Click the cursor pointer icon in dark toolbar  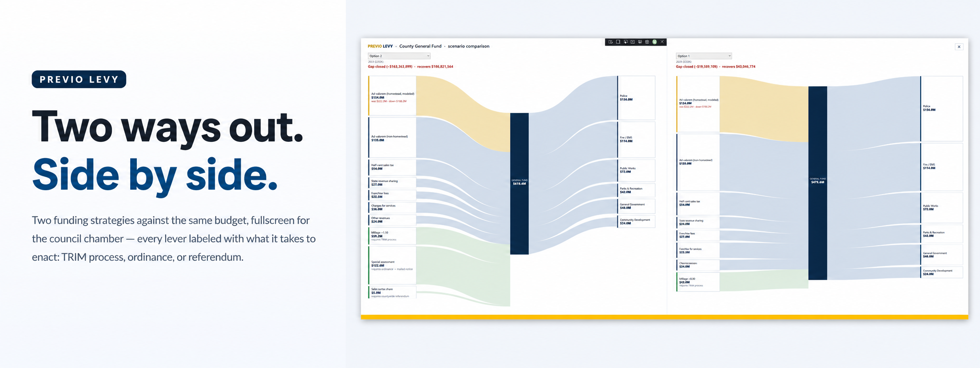625,42
